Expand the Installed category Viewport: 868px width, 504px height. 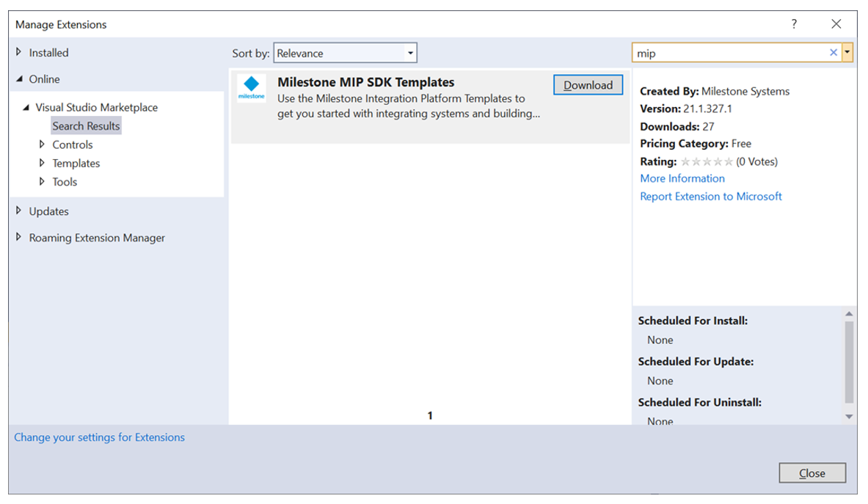(x=19, y=52)
